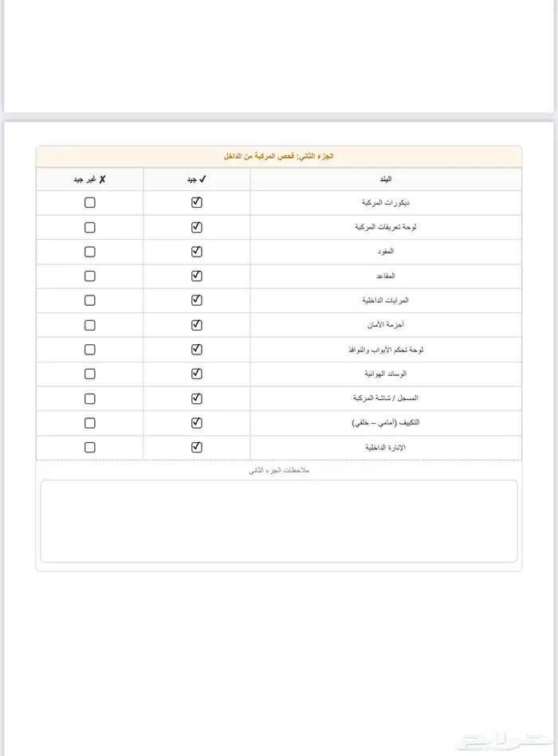Check غير جيد for المقود
This screenshot has height=756, width=558.
click(x=89, y=251)
